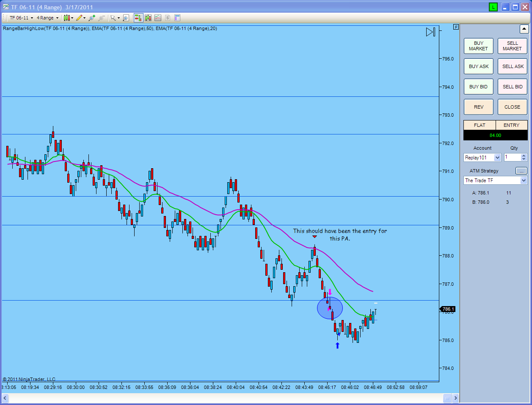Viewport: 532px width, 405px height.
Task: Decrease quantity with Qty down arrow
Action: [524, 159]
